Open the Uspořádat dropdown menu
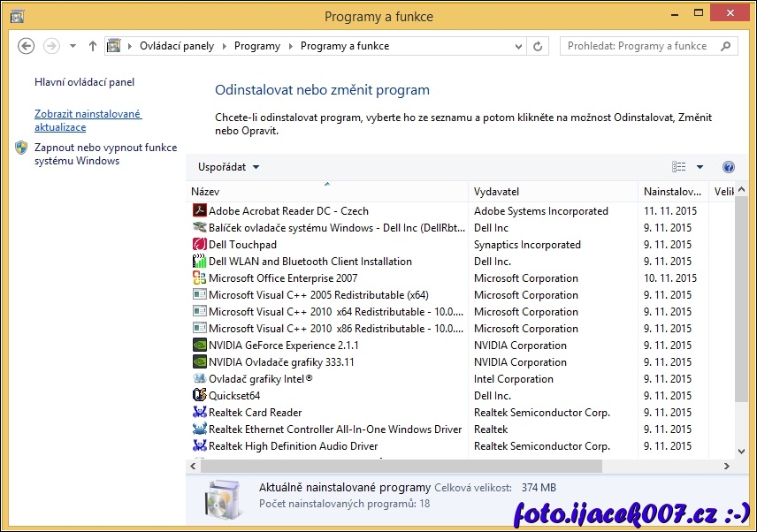Image resolution: width=757 pixels, height=532 pixels. tap(228, 167)
